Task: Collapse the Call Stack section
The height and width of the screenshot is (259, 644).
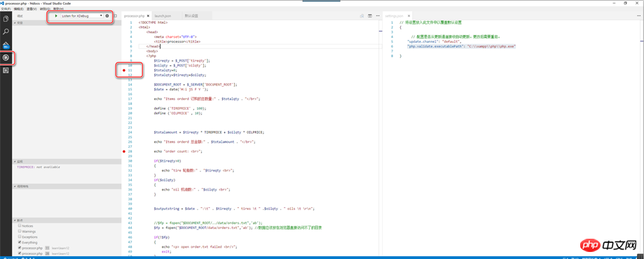Action: 67,186
